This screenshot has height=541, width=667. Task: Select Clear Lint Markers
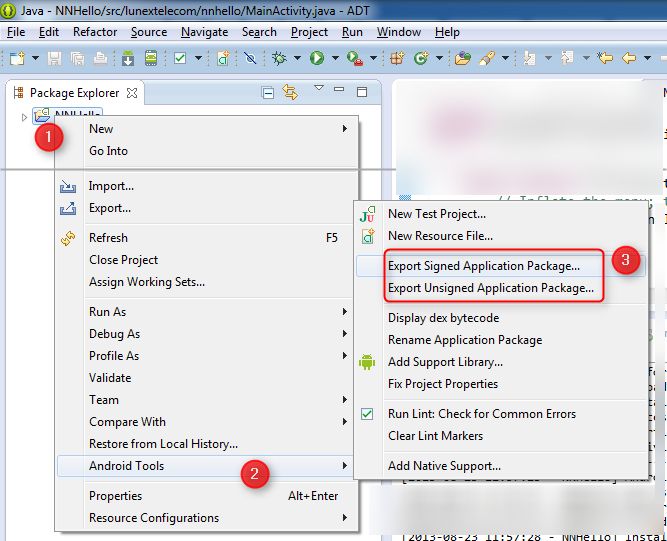pyautogui.click(x=501, y=436)
